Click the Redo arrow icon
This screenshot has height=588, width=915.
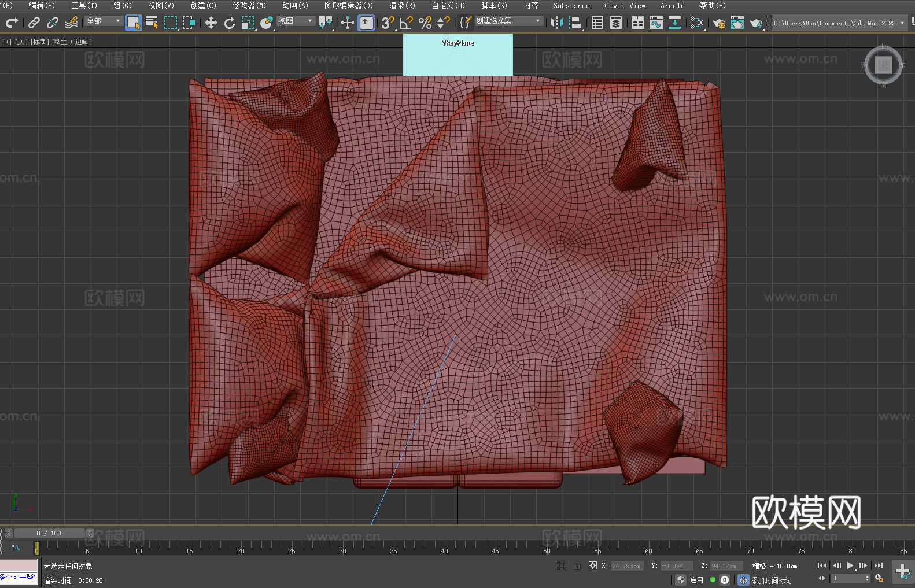(12, 23)
